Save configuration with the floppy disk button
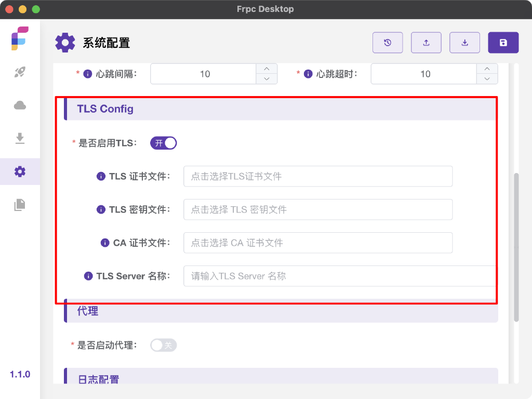The height and width of the screenshot is (399, 532). click(x=503, y=43)
